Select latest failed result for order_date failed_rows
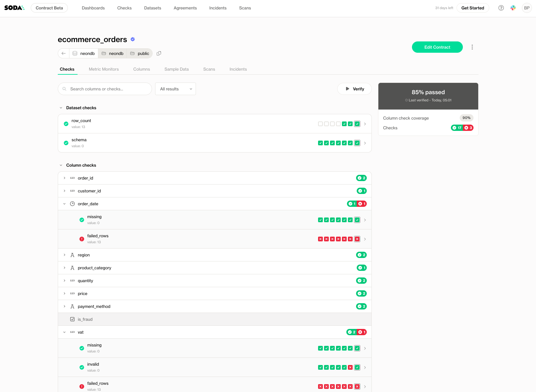Screen dimensions: 536x392 (x=357, y=239)
